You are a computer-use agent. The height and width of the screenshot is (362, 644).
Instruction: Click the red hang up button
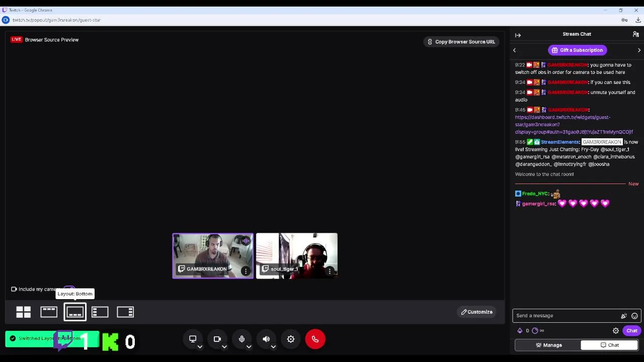[315, 339]
